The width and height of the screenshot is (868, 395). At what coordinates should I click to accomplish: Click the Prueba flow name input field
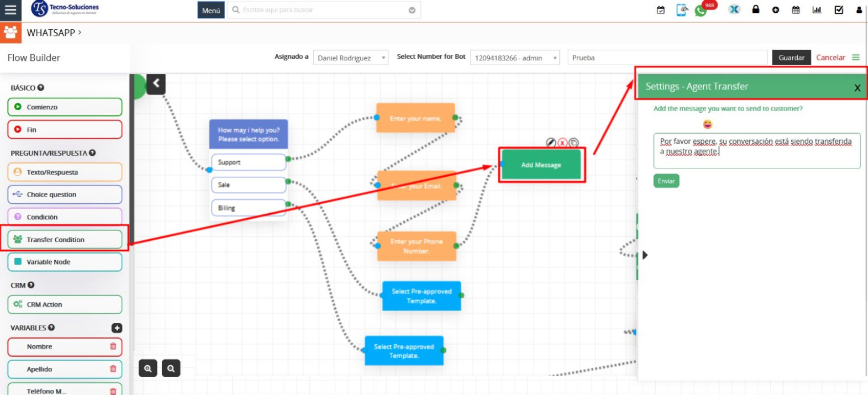pyautogui.click(x=667, y=57)
